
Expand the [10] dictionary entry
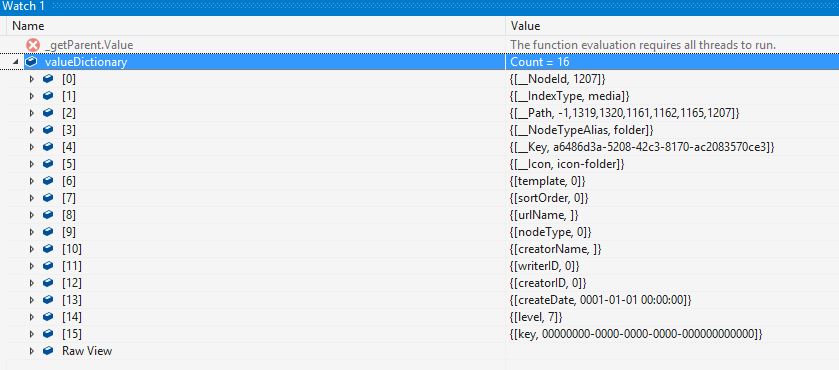(32, 249)
